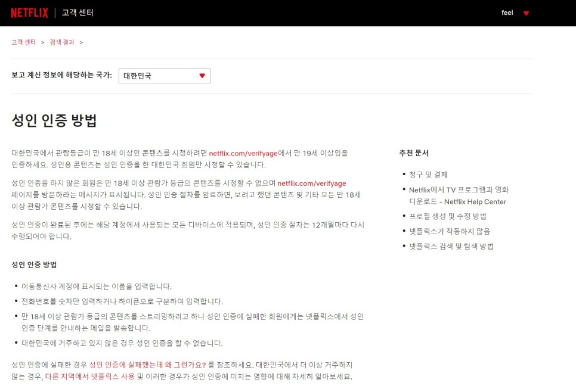
Task: Click the paragraph starting 성인 인증이 완료된 후에는
Action: pos(188,231)
